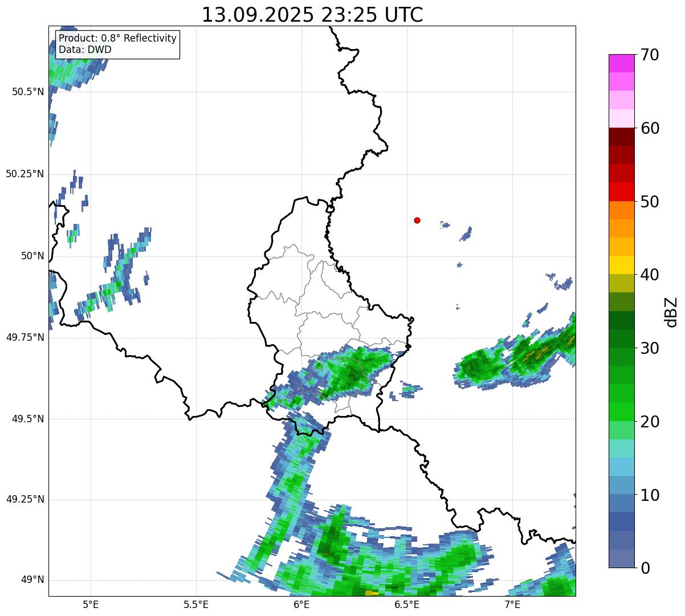Viewport: 685px width, 616px height.
Task: Click the latitude label 50.25°N
Action: (25, 174)
